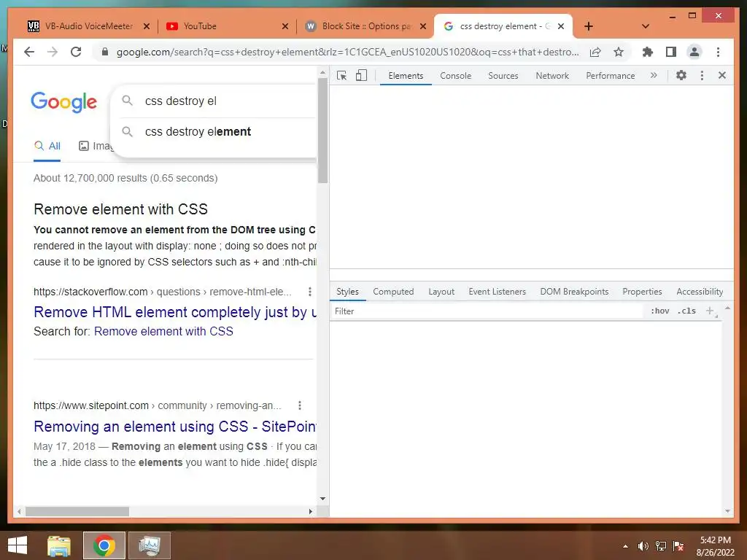Show more DevTools tabs chevron
This screenshot has height=560, width=747.
[x=654, y=75]
